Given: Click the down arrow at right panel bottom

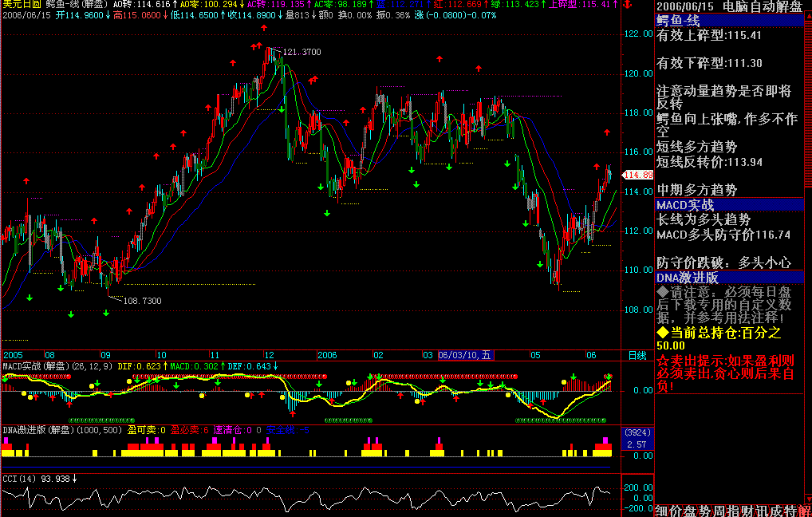Looking at the screenshot, I should tap(808, 498).
